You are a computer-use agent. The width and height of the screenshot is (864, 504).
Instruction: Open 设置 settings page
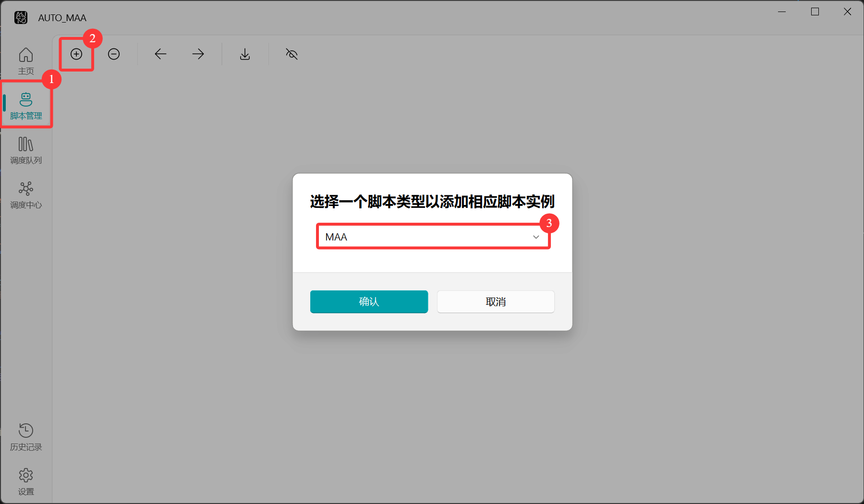[26, 481]
